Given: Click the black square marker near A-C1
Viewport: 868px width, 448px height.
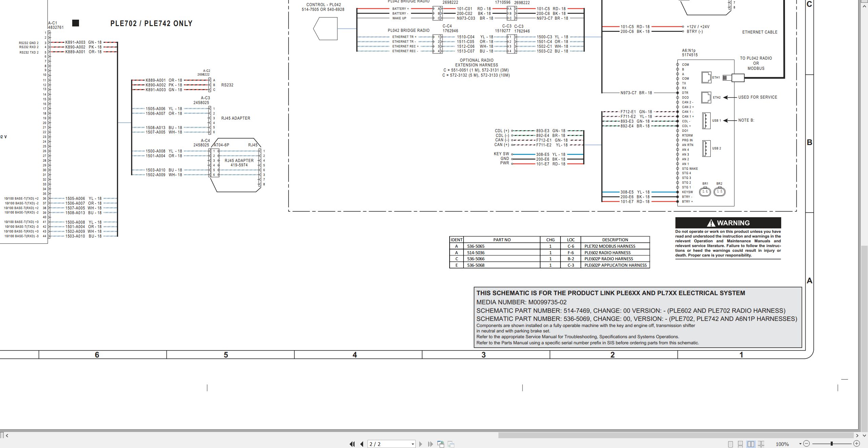Looking at the screenshot, I should [76, 23].
